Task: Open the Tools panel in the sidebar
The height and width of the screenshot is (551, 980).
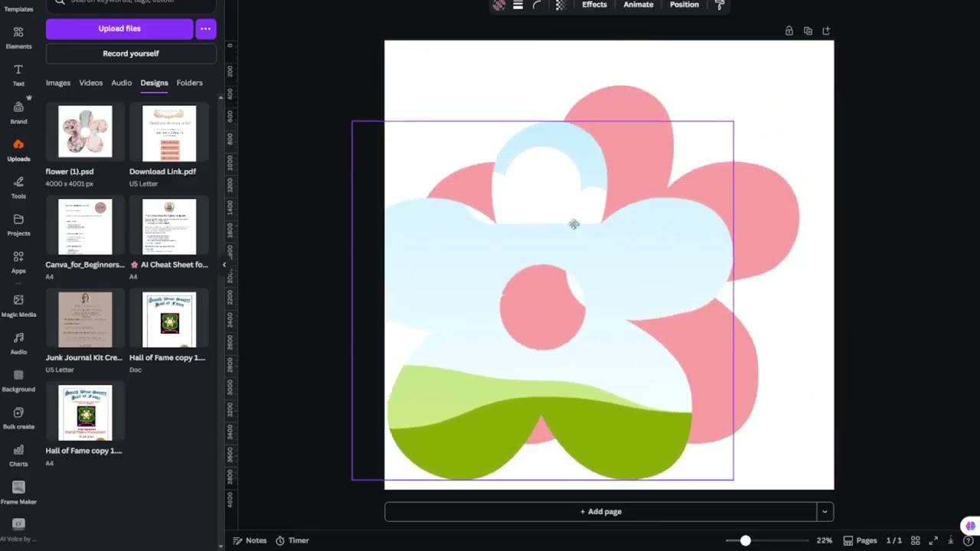Action: [18, 187]
